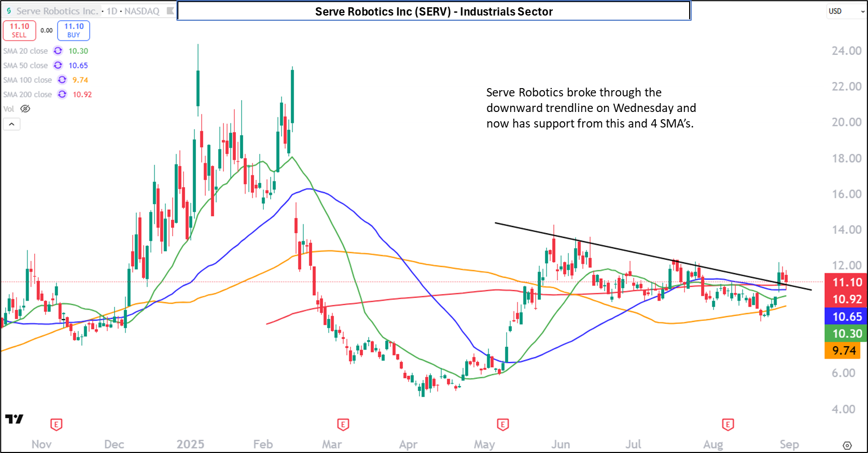Click the 11.10 BUY button
The height and width of the screenshot is (453, 868).
[x=74, y=31]
